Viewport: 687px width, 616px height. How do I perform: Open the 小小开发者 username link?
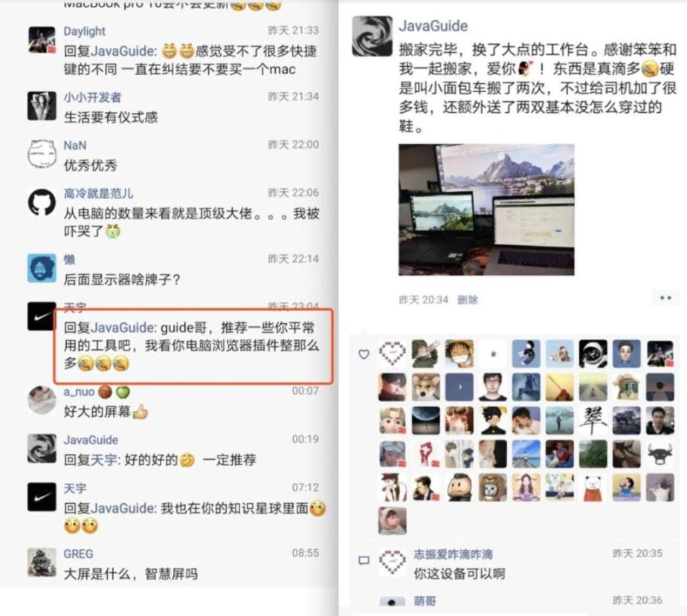tap(92, 97)
